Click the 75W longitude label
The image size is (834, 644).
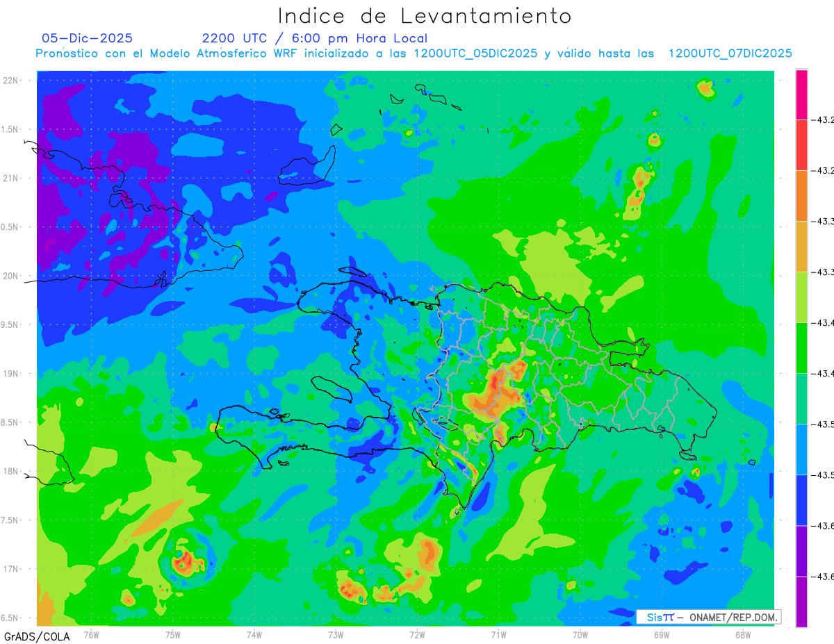pos(173,634)
